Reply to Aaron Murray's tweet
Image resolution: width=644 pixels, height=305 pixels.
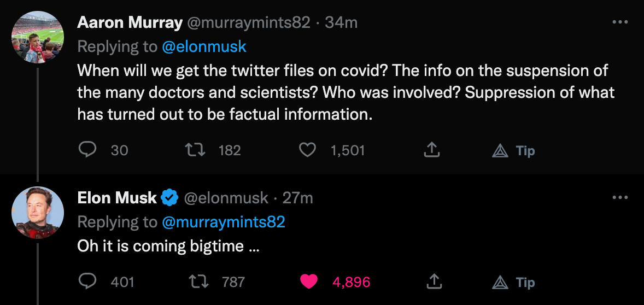click(x=87, y=150)
